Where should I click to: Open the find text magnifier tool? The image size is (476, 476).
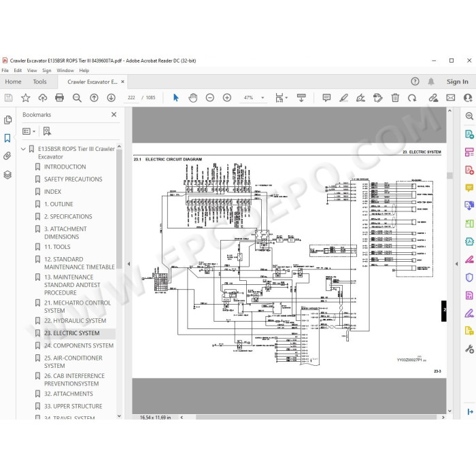coord(77,98)
